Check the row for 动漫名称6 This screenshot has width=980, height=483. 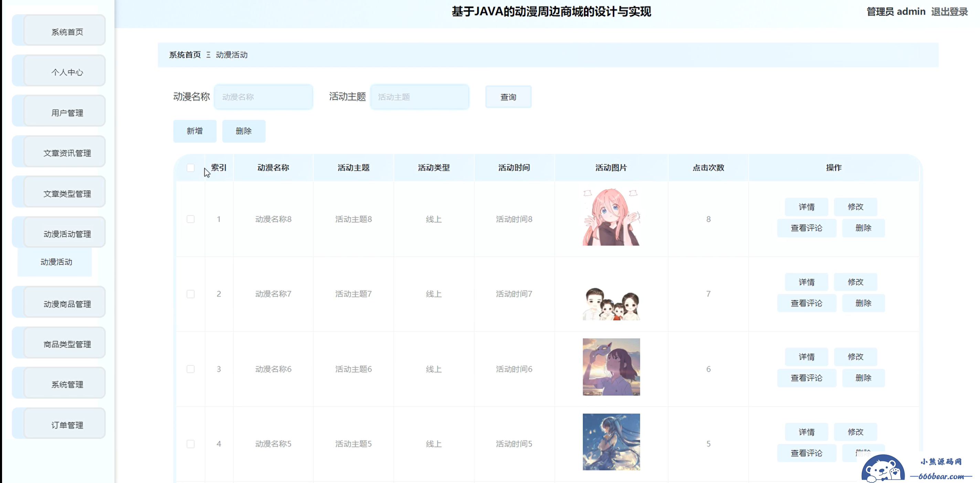(191, 369)
